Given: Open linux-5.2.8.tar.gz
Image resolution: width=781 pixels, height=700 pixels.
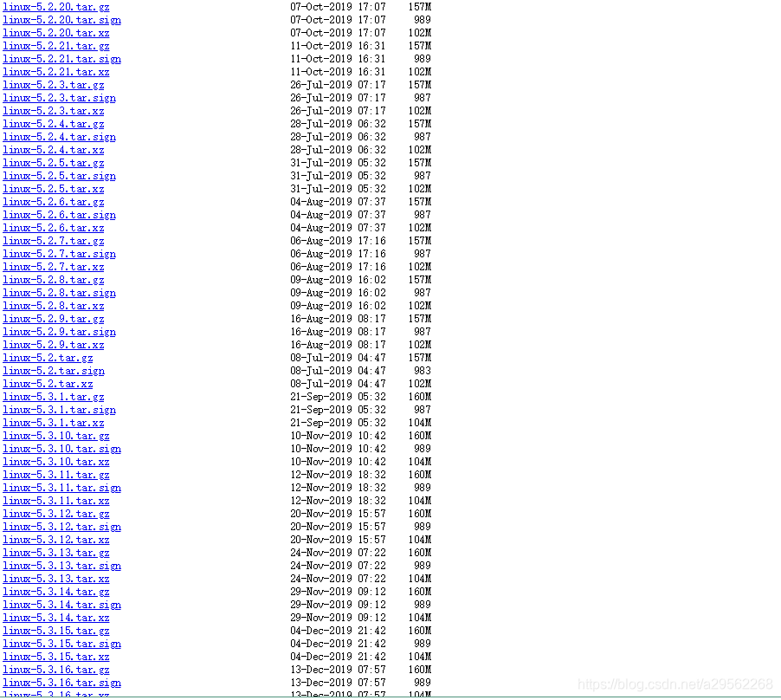Looking at the screenshot, I should pyautogui.click(x=54, y=280).
